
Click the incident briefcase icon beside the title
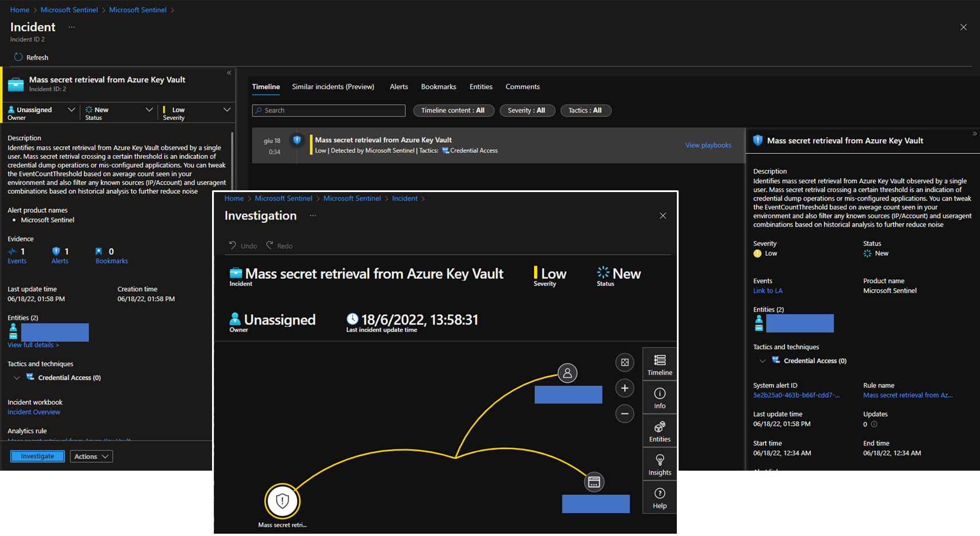point(16,84)
